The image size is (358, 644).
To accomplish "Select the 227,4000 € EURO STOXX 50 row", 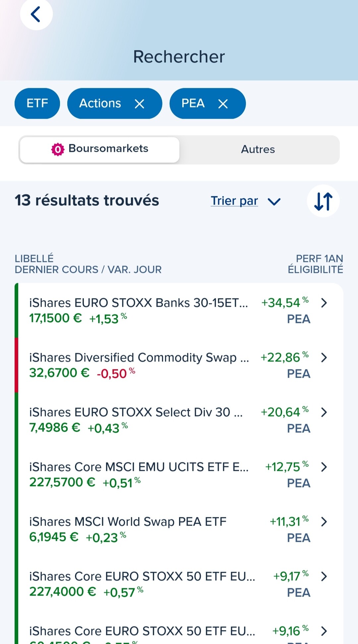I will point(142,584).
